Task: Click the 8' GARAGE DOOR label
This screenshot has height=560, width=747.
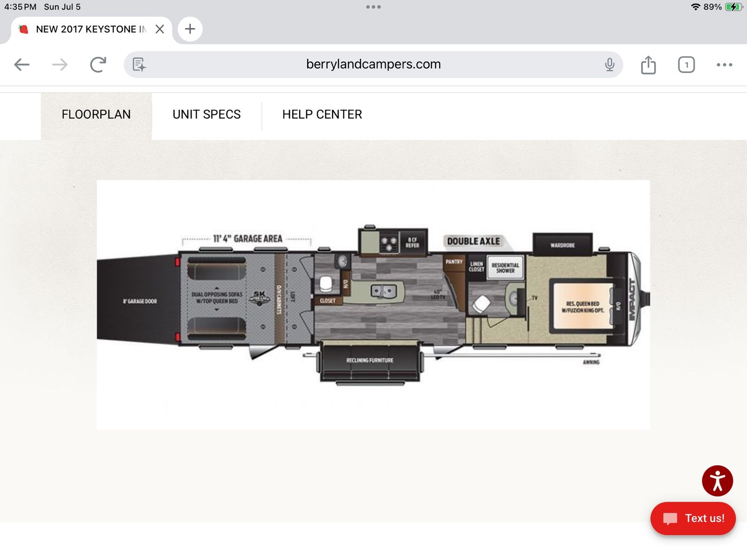Action: (140, 301)
